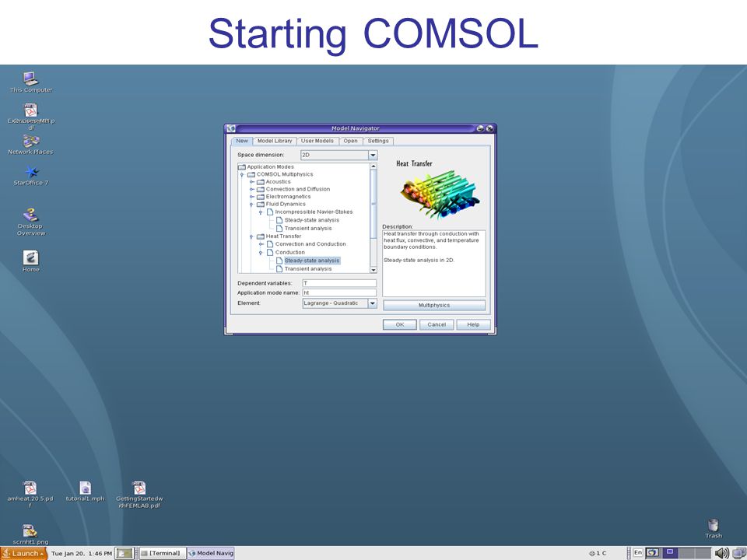
Task: Collapse the Conduction tree node
Action: (x=261, y=252)
